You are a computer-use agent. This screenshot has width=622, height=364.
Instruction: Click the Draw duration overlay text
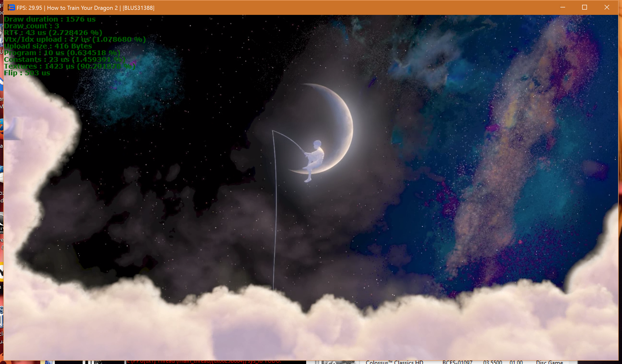[x=50, y=19]
